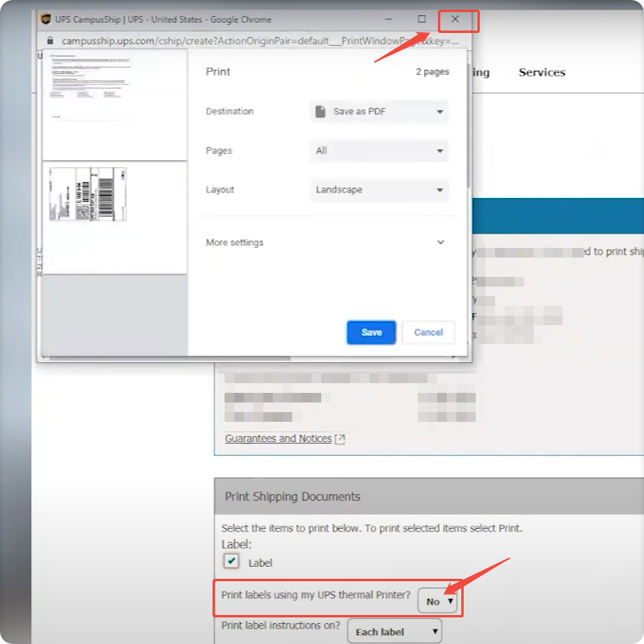Open the Destination dropdown set to Save as PDF
Image resolution: width=644 pixels, height=644 pixels.
(x=379, y=111)
